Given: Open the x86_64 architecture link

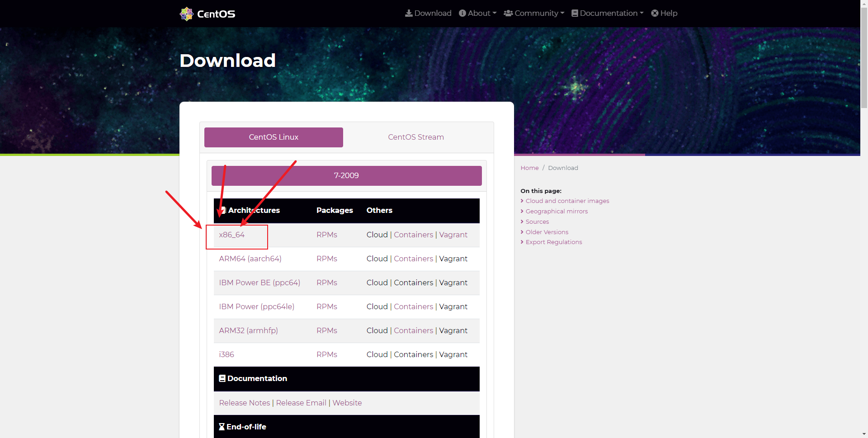Looking at the screenshot, I should (231, 235).
